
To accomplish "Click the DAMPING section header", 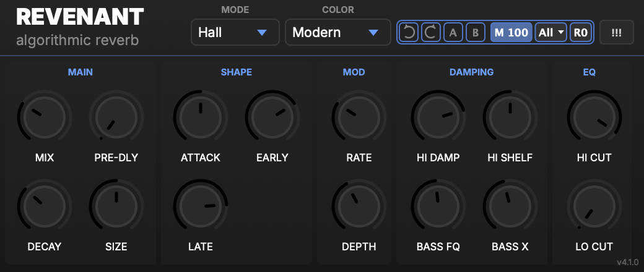I will coord(471,72).
